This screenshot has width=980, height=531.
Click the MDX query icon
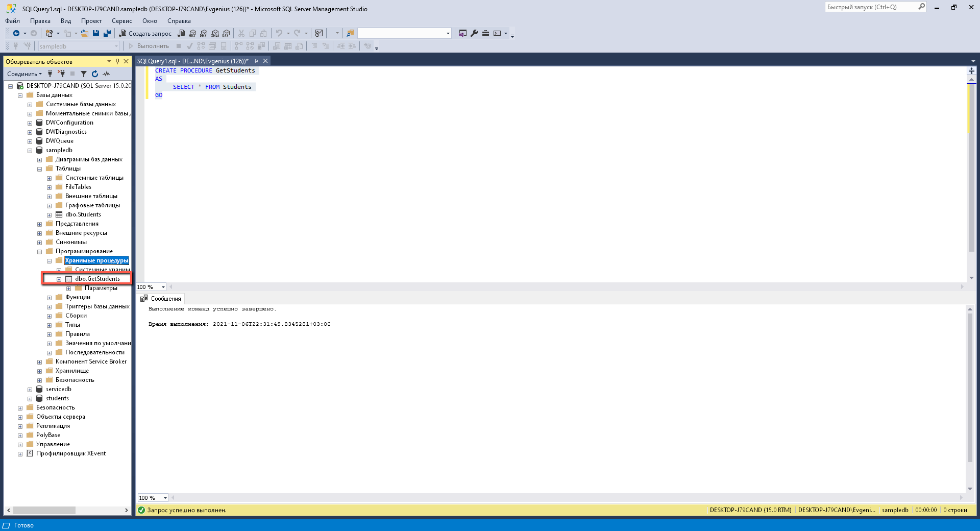tap(192, 33)
